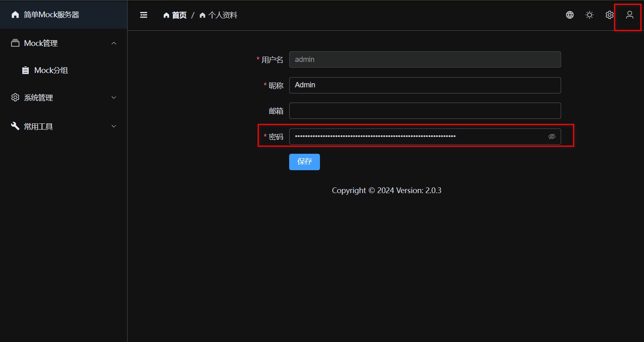Collapse the sidebar with the hamburger icon
This screenshot has height=342, width=644.
[x=144, y=15]
